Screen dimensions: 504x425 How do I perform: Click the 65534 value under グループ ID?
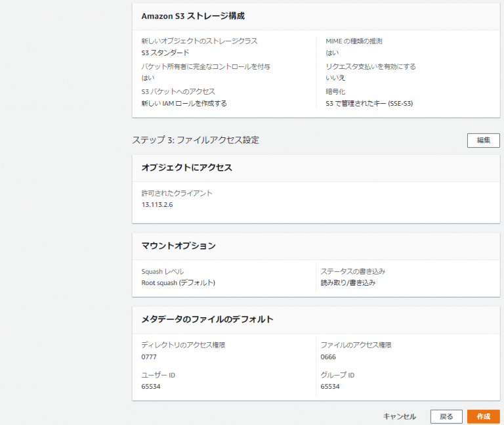click(330, 386)
